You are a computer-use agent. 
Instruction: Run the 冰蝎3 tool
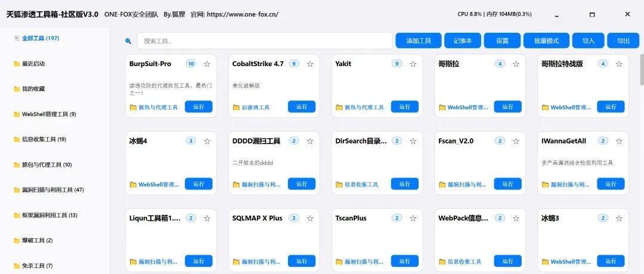(x=611, y=261)
